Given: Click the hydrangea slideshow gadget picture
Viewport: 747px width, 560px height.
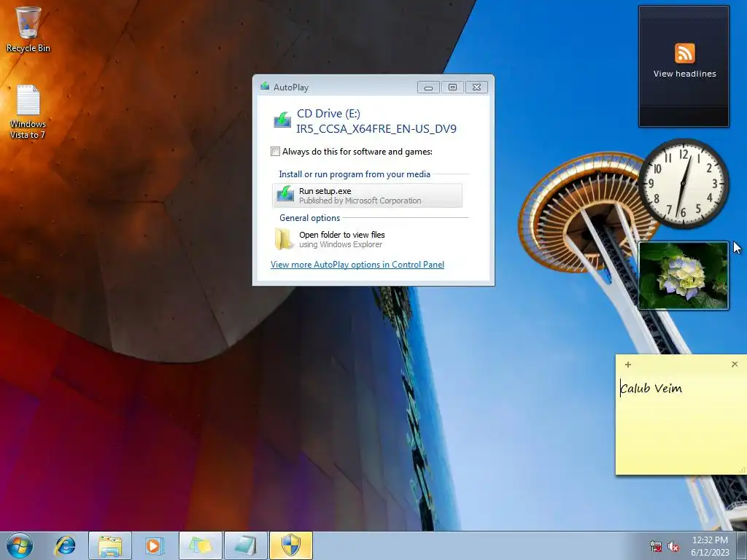Looking at the screenshot, I should pyautogui.click(x=683, y=276).
